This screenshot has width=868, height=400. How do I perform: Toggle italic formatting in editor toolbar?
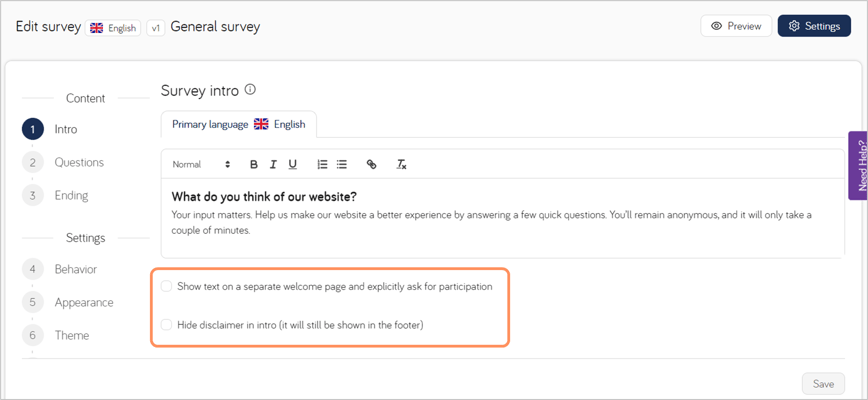(273, 164)
